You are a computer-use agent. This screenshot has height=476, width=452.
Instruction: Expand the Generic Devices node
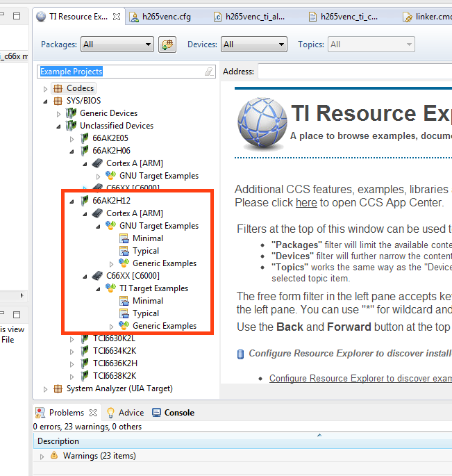[58, 114]
